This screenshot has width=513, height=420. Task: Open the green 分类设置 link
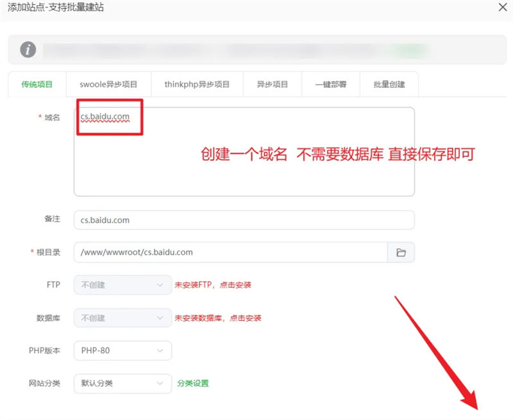pos(193,383)
